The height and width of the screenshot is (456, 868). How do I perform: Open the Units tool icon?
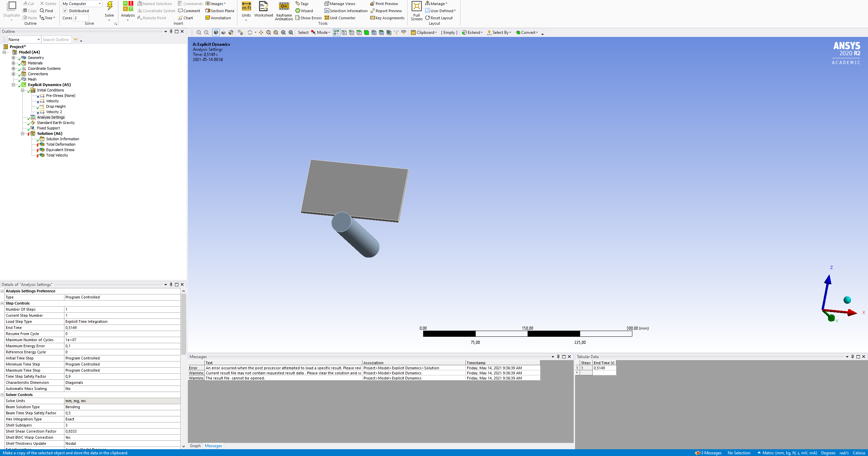tap(246, 7)
